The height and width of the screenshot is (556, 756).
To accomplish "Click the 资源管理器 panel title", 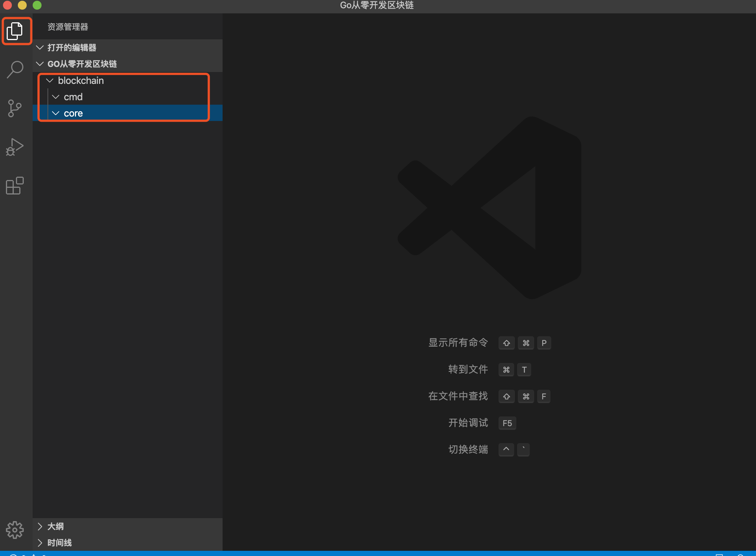I will tap(68, 27).
